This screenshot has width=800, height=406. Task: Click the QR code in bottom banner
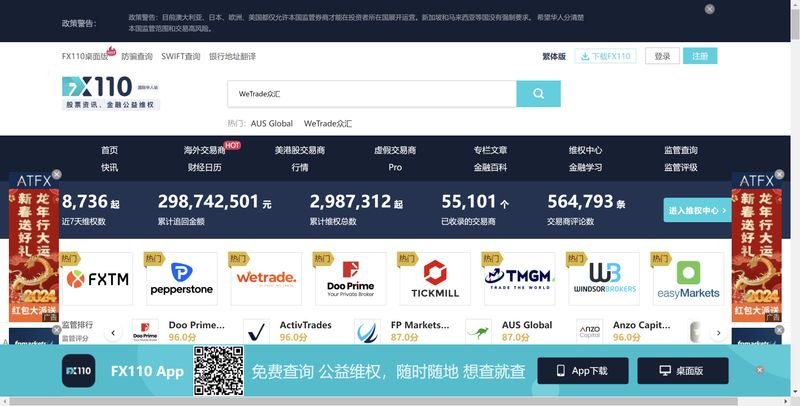[218, 371]
